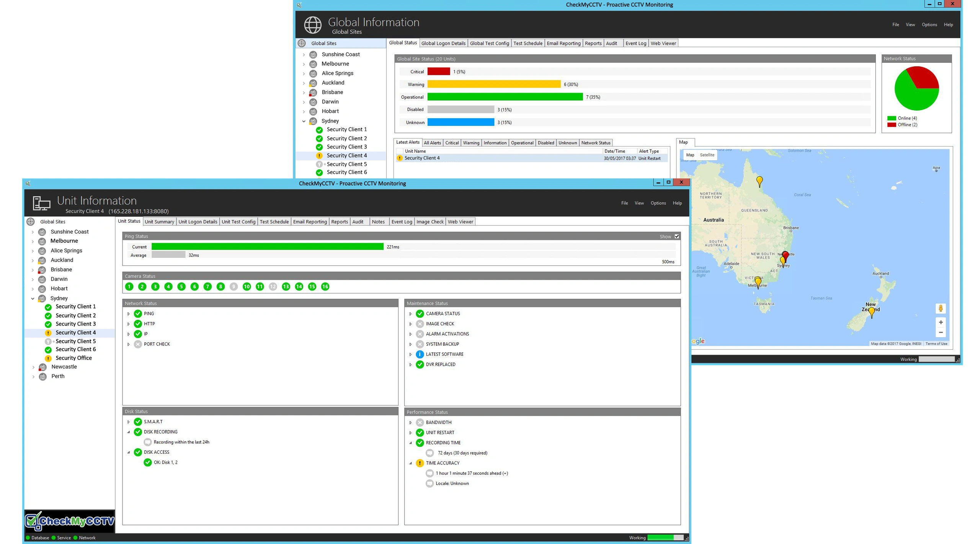
Task: Expand the BANDWIDTH performance row
Action: click(410, 423)
